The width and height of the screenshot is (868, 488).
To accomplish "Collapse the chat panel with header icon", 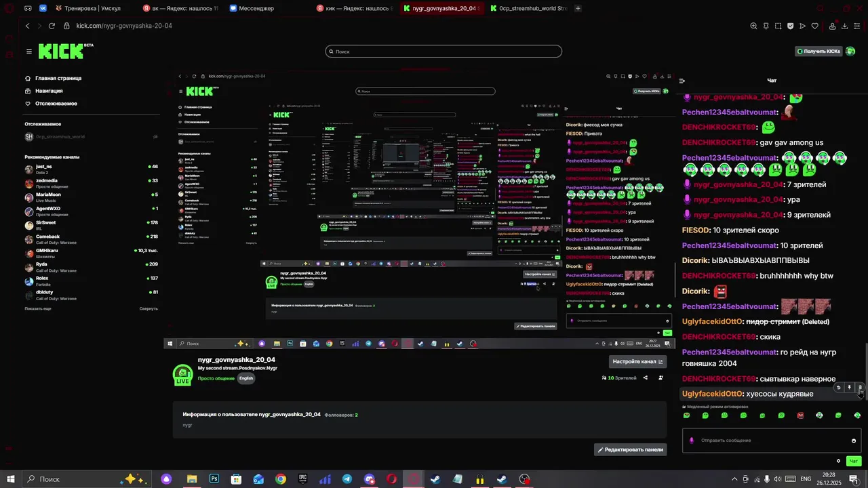I will [x=682, y=81].
